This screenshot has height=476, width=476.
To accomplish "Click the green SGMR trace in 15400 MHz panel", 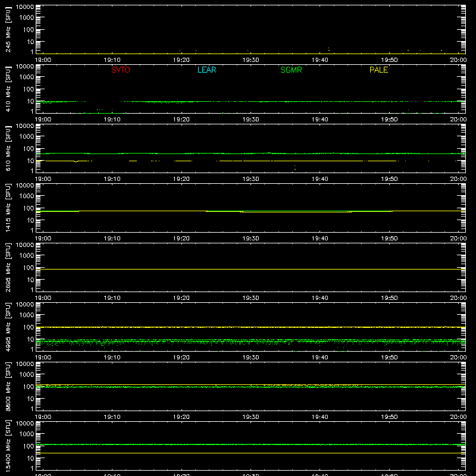I will click(x=250, y=444).
